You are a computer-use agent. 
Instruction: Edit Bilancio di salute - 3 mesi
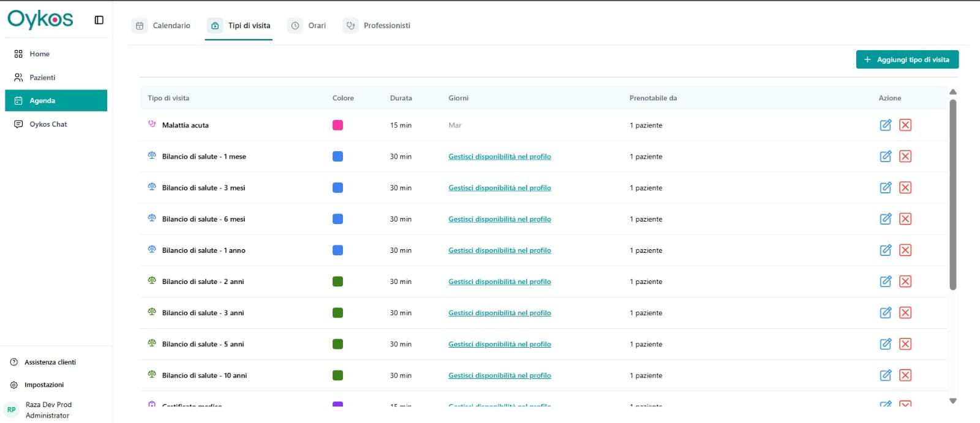pos(886,187)
